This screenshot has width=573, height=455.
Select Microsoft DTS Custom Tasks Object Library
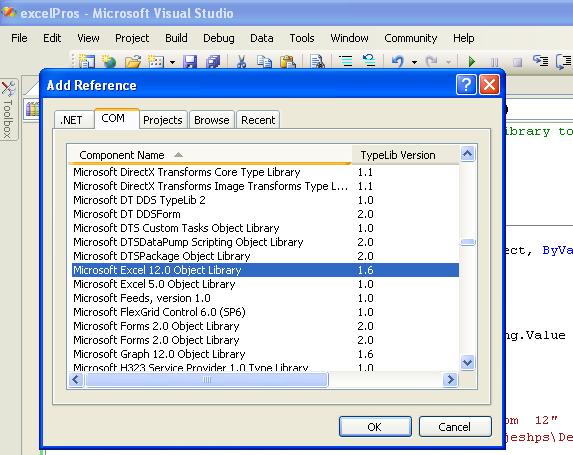[x=265, y=228]
